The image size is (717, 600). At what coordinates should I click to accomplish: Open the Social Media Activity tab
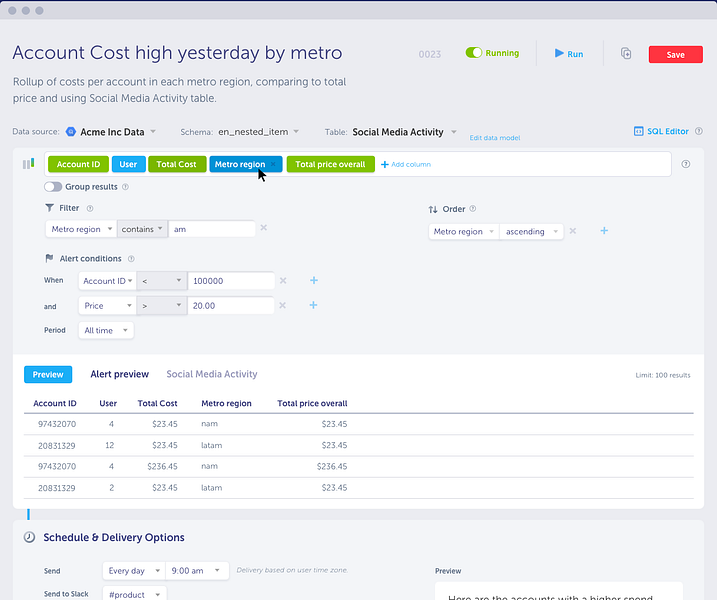(212, 374)
